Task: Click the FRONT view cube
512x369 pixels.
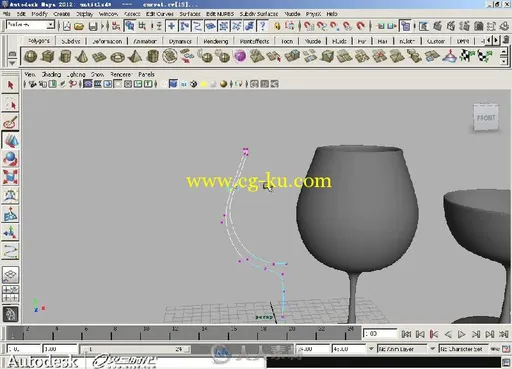Action: click(x=486, y=118)
